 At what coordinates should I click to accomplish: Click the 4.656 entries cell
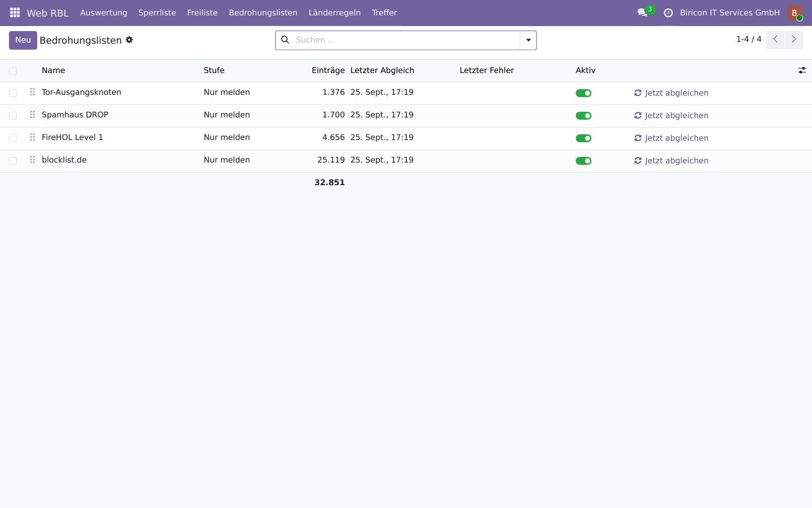pyautogui.click(x=334, y=137)
